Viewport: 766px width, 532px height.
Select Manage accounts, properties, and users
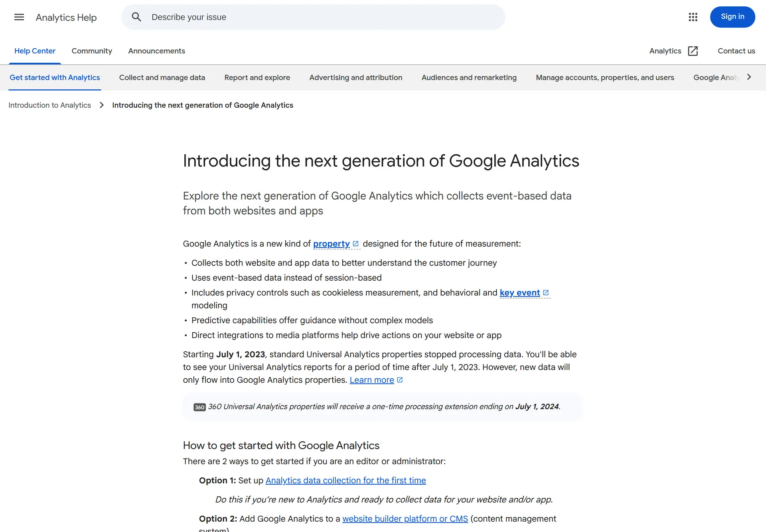[x=605, y=77]
